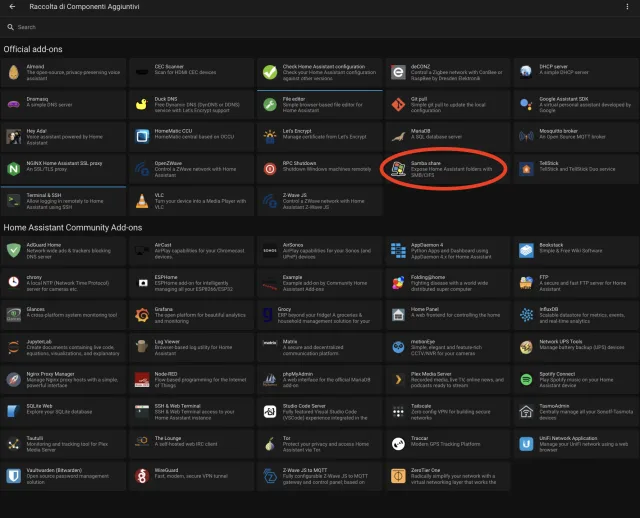This screenshot has height=518, width=640.
Task: Click the Grafana add-on icon
Action: pos(141,313)
